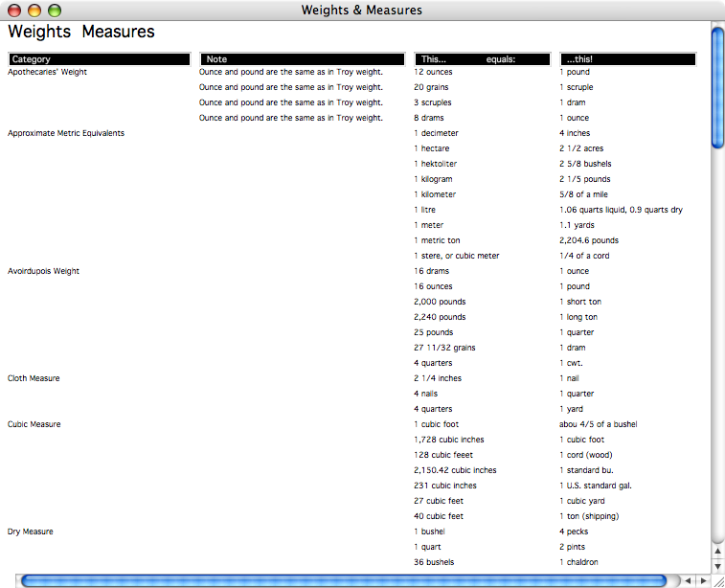Image resolution: width=725 pixels, height=588 pixels.
Task: Click the vertical scrollbar thumb
Action: tap(717, 86)
